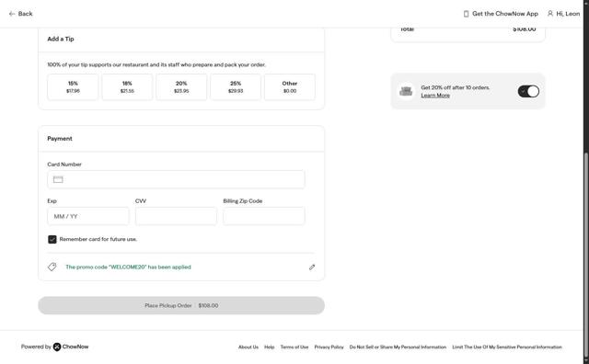Open About Us in the footer
Viewport: 589px width, 364px height.
248,347
